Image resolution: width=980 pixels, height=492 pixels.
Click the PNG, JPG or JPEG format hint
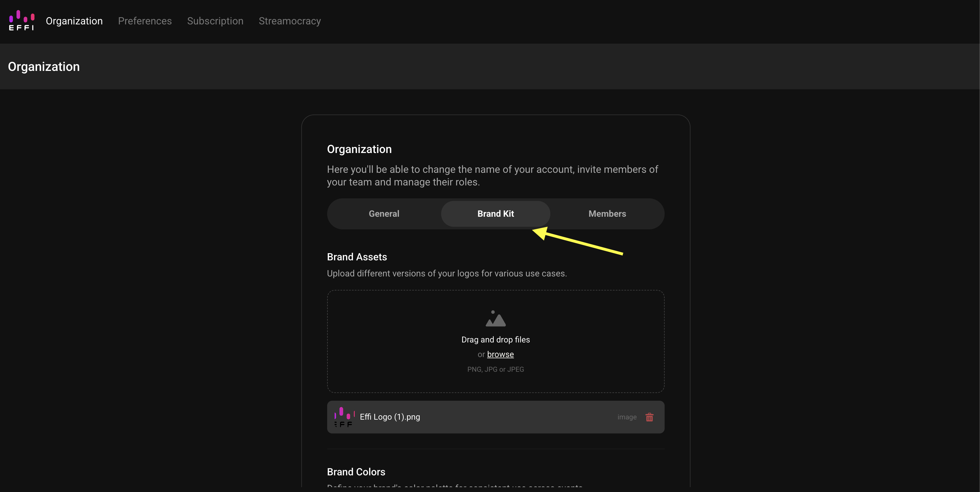495,369
